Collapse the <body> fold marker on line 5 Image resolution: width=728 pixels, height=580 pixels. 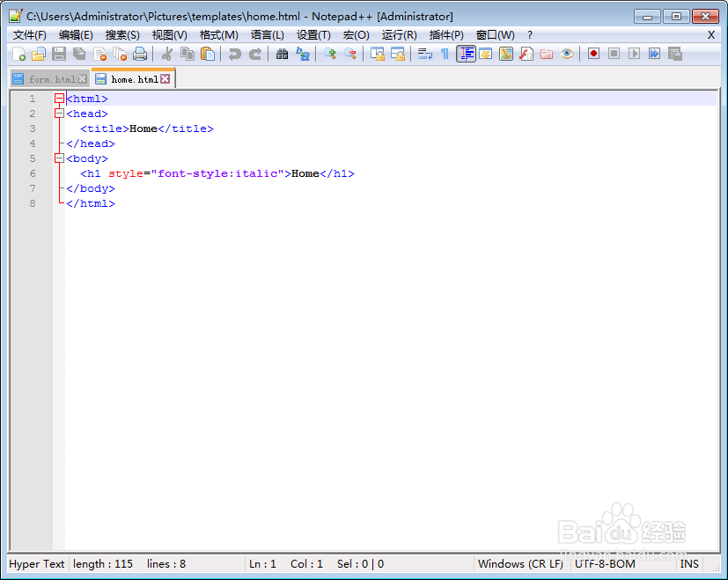[59, 158]
